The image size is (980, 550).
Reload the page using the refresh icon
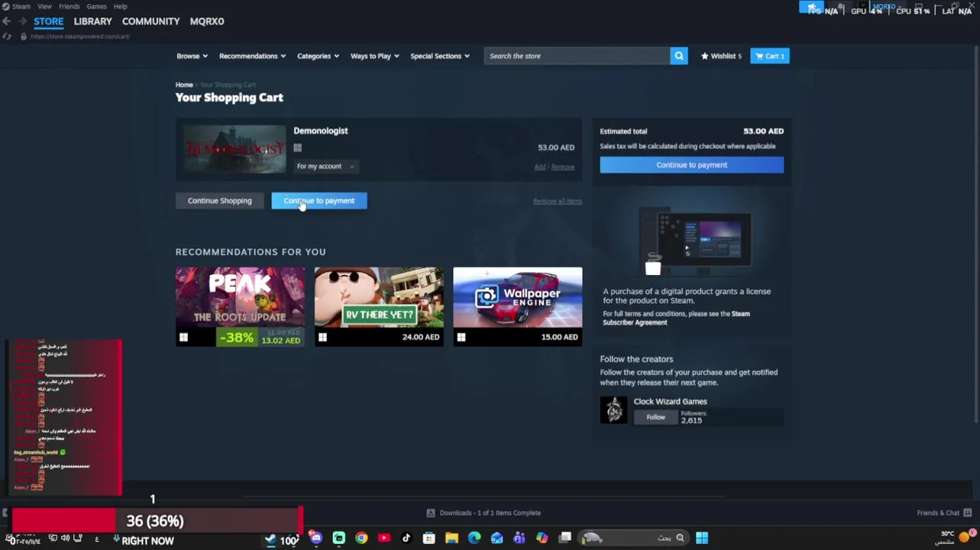click(x=7, y=37)
